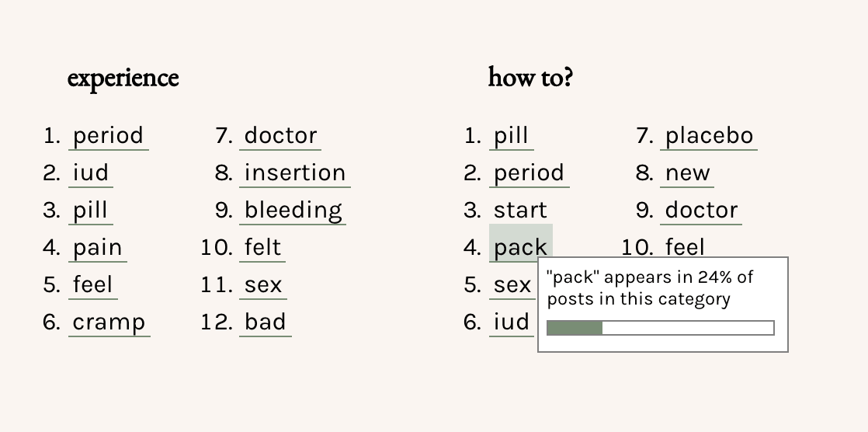This screenshot has height=432, width=868.
Task: Click the word "start"
Action: point(520,211)
